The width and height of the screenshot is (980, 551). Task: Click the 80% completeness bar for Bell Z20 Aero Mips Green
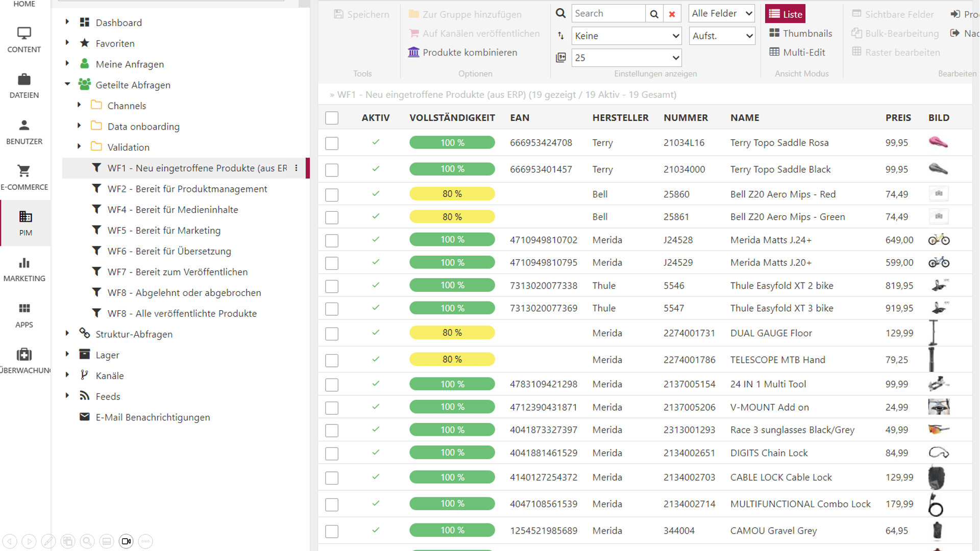[x=452, y=217]
